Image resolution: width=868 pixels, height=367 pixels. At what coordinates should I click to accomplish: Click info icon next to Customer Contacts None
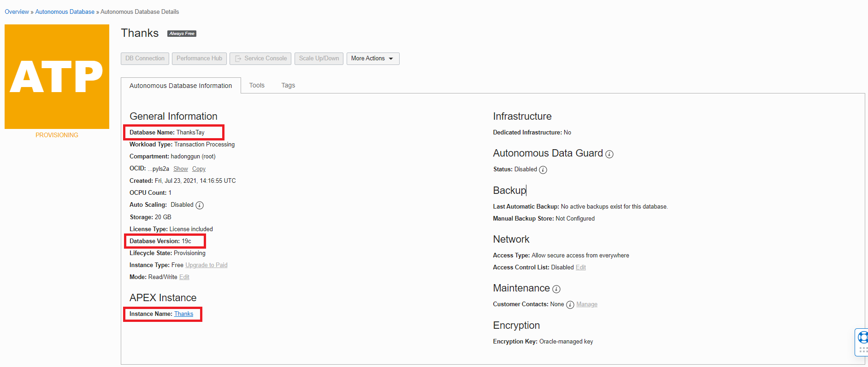click(570, 305)
